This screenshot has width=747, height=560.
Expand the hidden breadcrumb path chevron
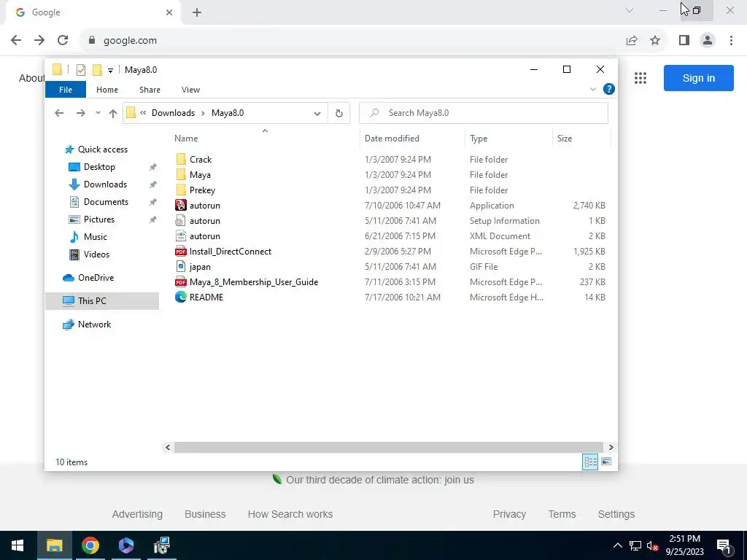144,113
